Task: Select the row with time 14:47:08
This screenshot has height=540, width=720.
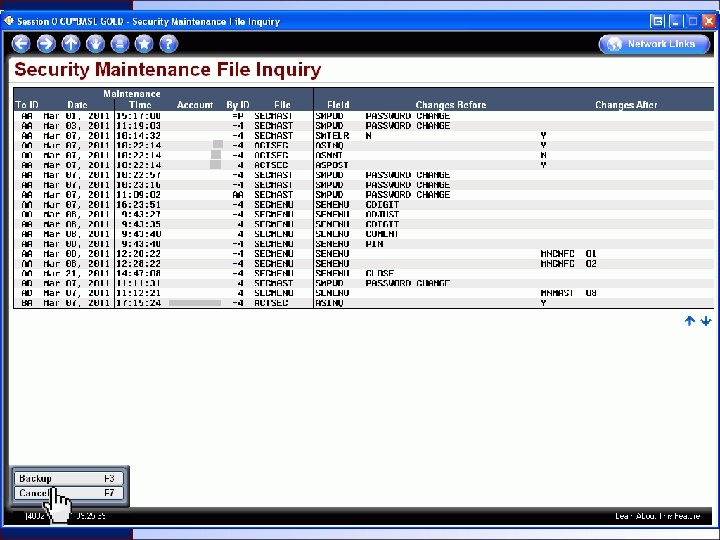Action: 364,273
